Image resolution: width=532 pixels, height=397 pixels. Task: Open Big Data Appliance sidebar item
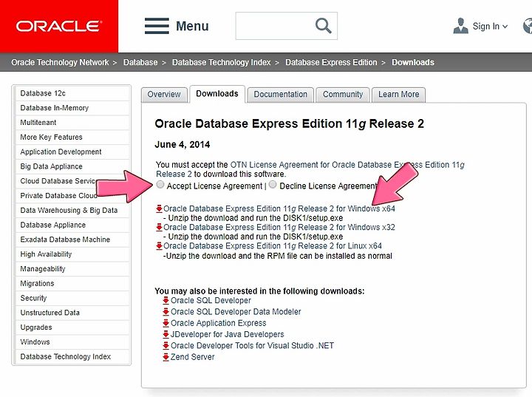pos(72,166)
